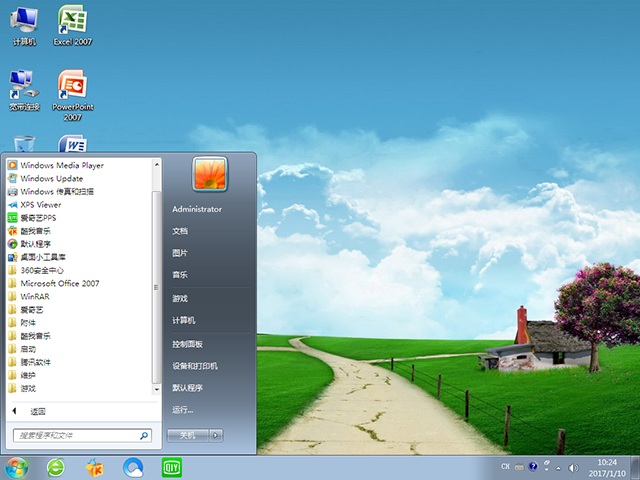Open 图片 from the right pane
Viewport: 640px width, 480px height.
point(180,253)
